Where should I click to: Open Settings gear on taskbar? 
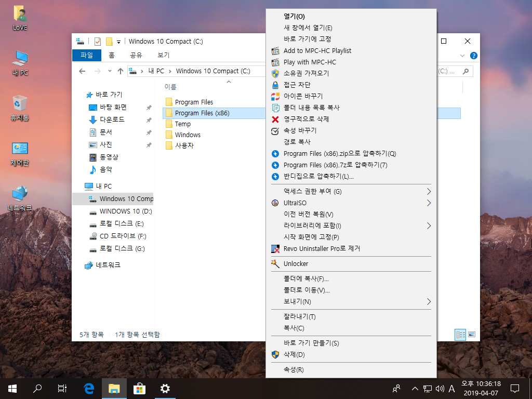point(165,389)
